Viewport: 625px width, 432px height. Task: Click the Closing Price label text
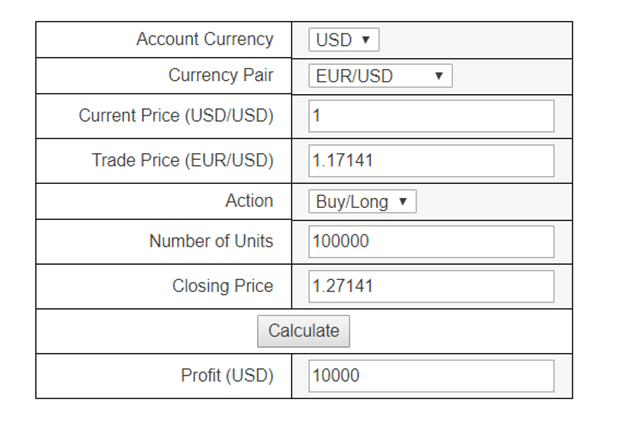point(222,286)
